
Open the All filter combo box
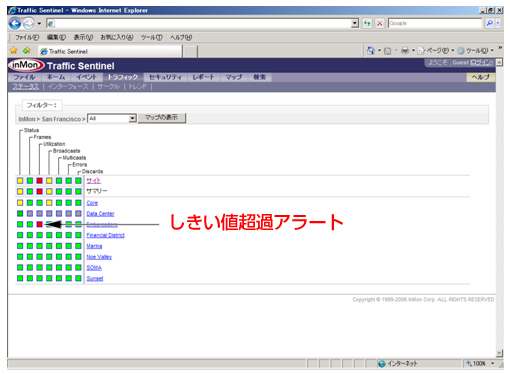pos(112,118)
